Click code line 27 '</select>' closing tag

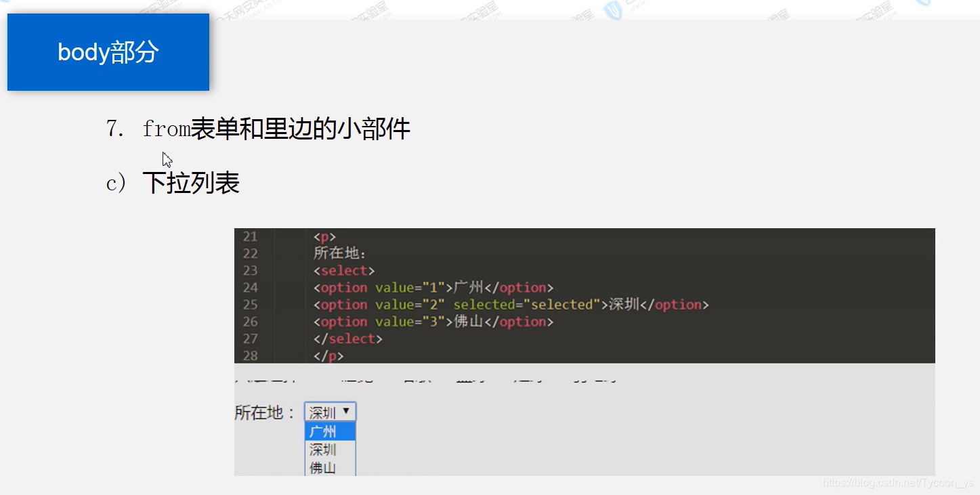348,338
